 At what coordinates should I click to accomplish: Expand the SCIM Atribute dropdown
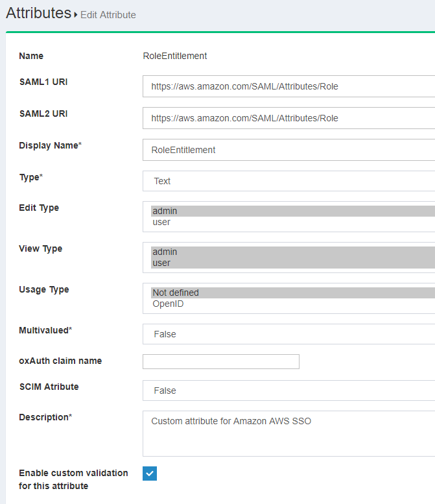(288, 390)
